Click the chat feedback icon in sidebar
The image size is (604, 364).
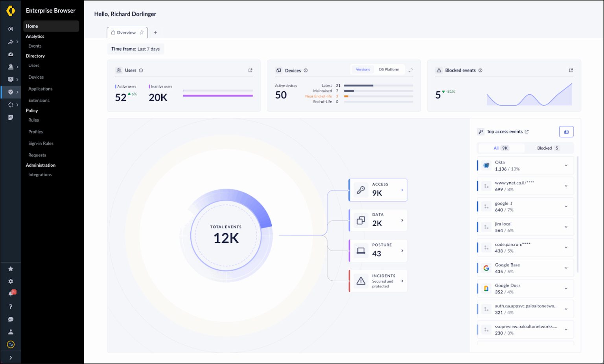coord(11,319)
